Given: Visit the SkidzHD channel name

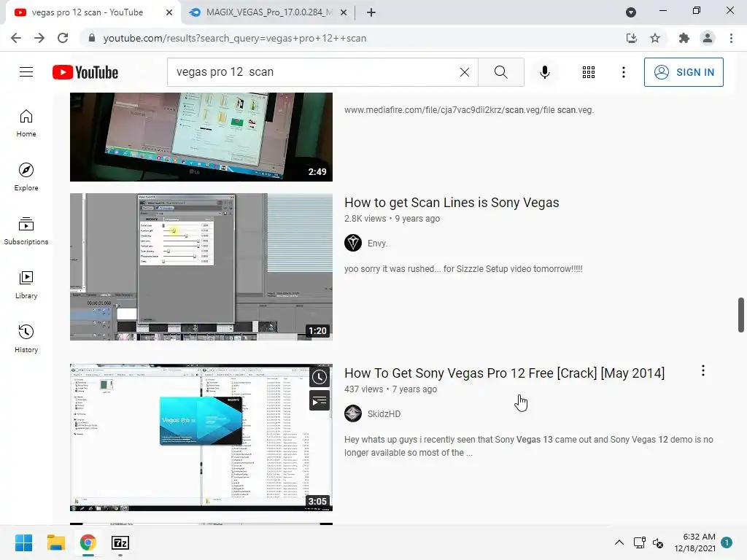Looking at the screenshot, I should (x=384, y=414).
